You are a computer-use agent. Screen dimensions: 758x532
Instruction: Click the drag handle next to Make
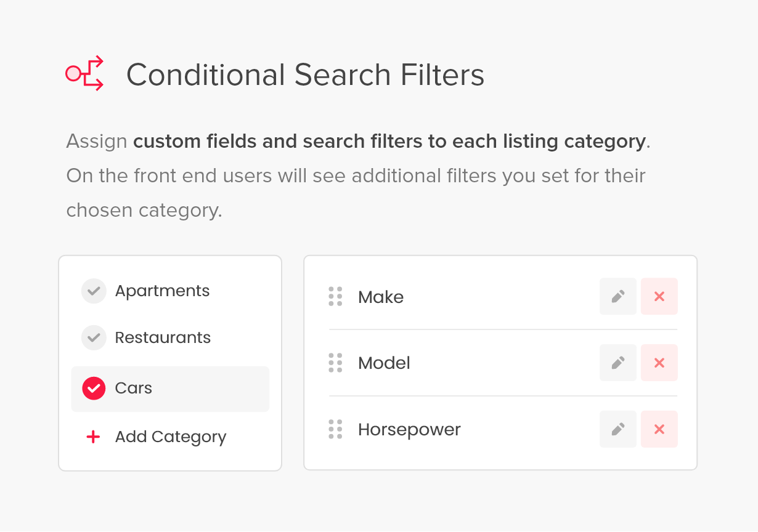(x=335, y=296)
